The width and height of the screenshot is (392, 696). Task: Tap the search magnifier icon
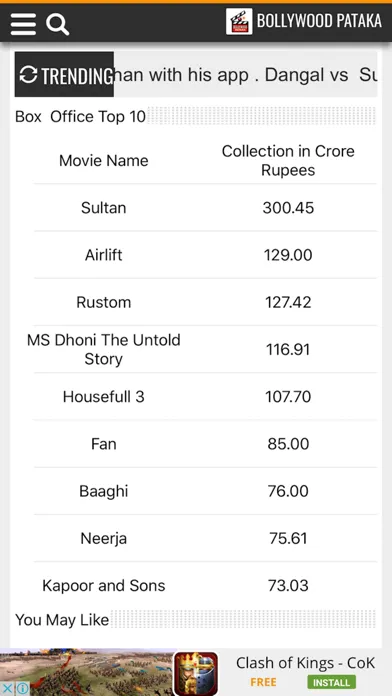(x=57, y=24)
